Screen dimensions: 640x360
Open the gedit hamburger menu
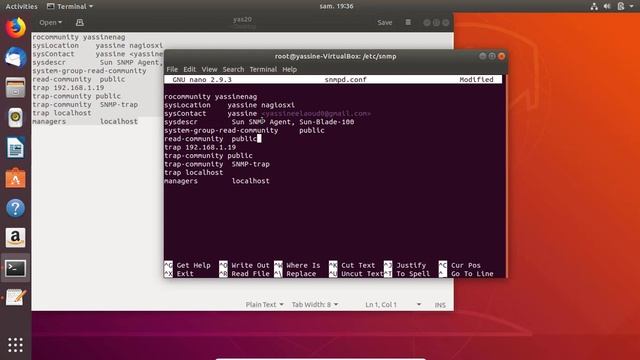tap(408, 22)
